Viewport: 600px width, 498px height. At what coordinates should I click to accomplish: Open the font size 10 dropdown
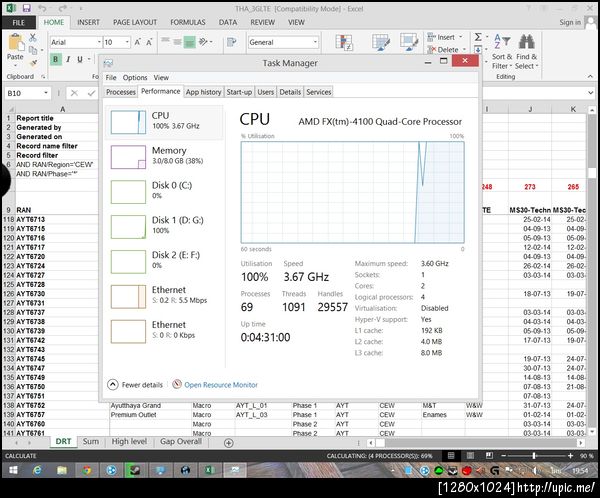tap(127, 42)
